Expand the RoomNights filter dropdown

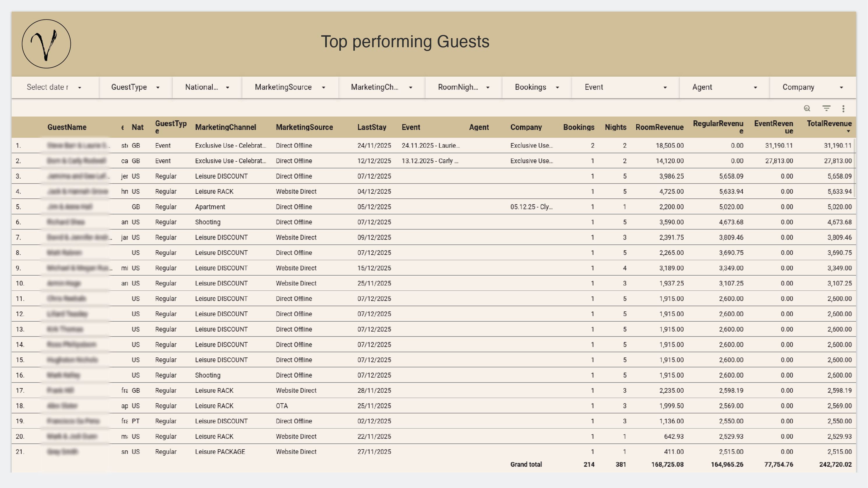pyautogui.click(x=463, y=87)
